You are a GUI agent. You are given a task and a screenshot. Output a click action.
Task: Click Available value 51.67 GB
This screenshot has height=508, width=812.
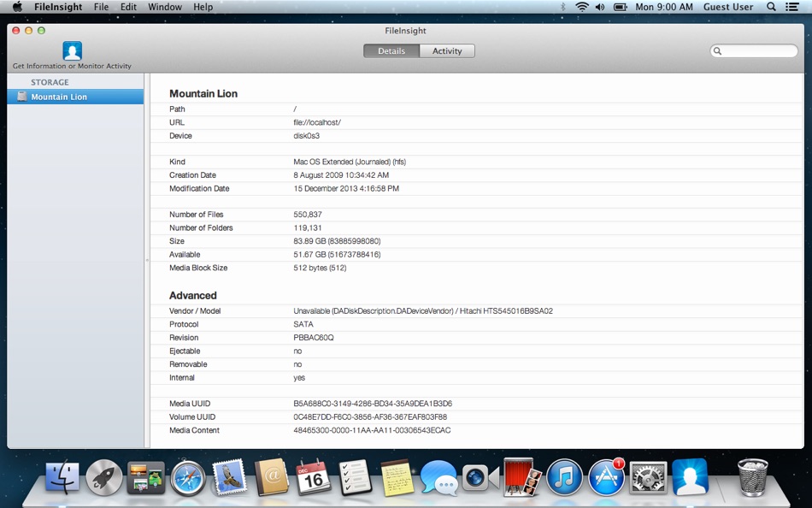pos(337,255)
